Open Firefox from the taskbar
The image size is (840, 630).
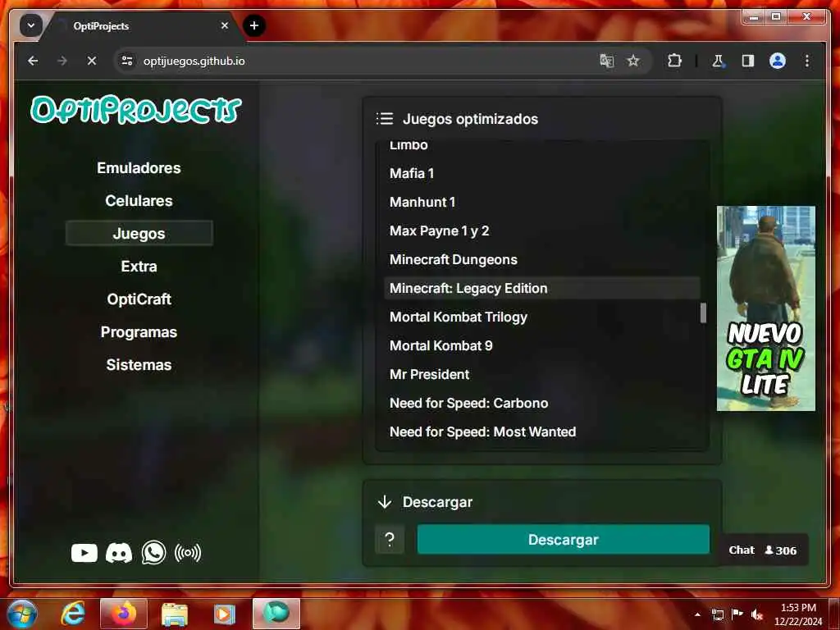[x=123, y=614]
